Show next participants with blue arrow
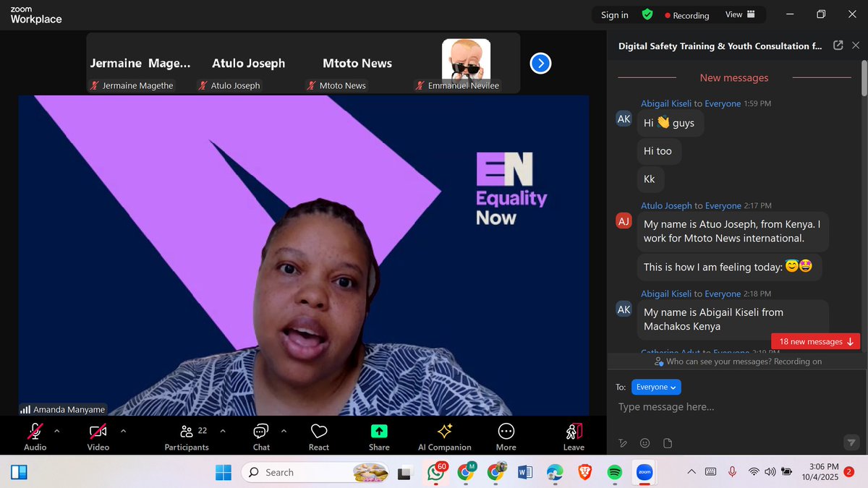Viewport: 868px width, 488px height. (540, 64)
